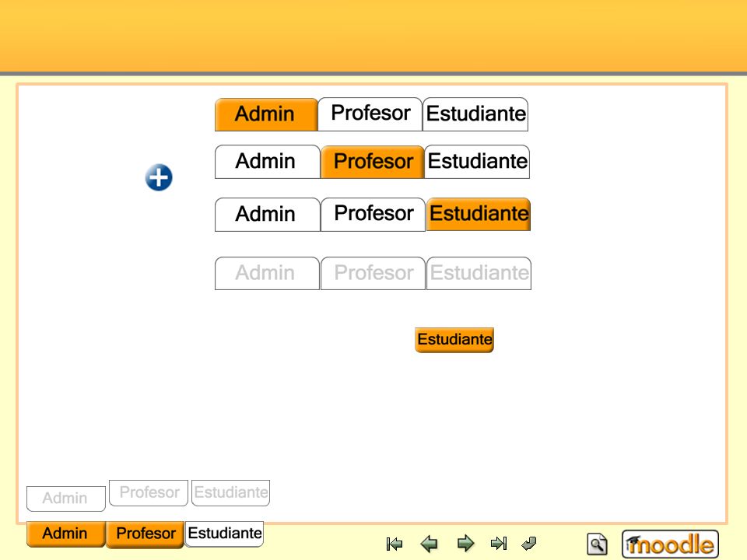Open the document search magnifier icon
This screenshot has height=560, width=747.
(x=597, y=544)
